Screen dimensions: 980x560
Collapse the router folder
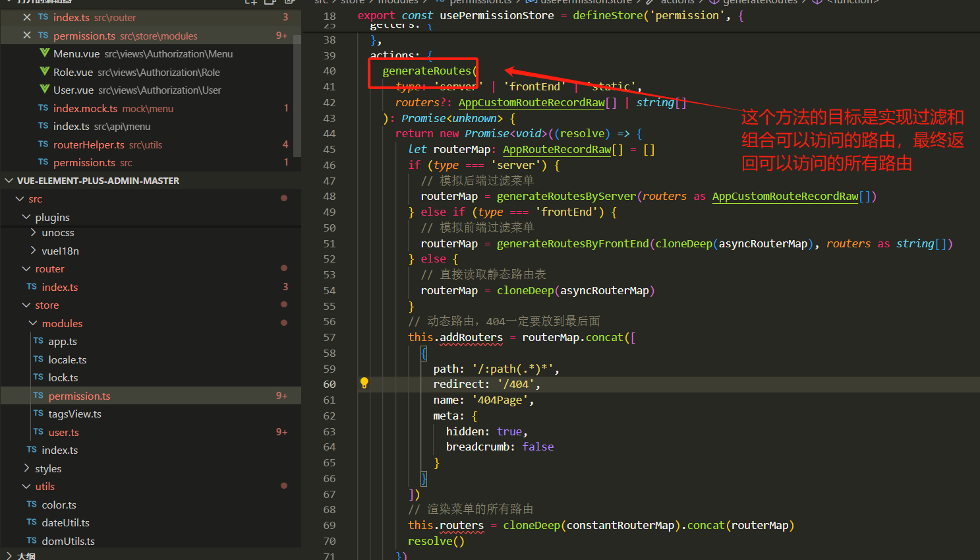click(x=26, y=268)
